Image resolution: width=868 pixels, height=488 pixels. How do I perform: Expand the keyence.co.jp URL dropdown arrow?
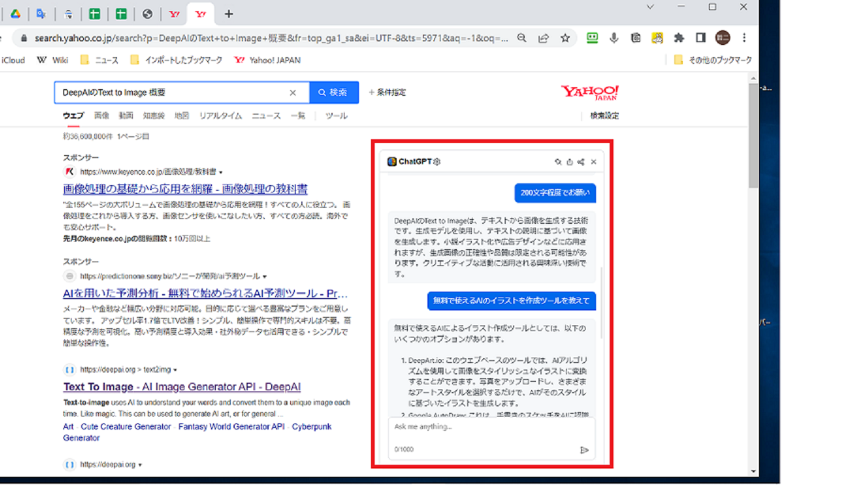pyautogui.click(x=220, y=172)
